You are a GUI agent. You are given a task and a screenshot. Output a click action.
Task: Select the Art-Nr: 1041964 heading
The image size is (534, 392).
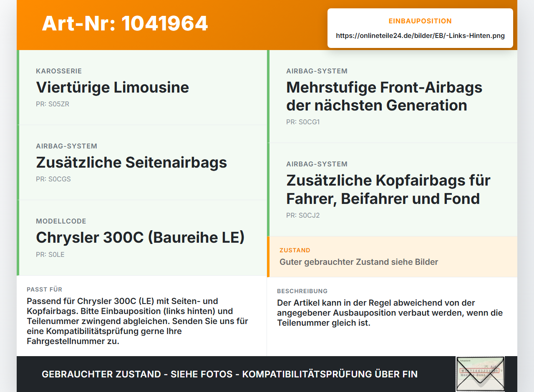125,23
